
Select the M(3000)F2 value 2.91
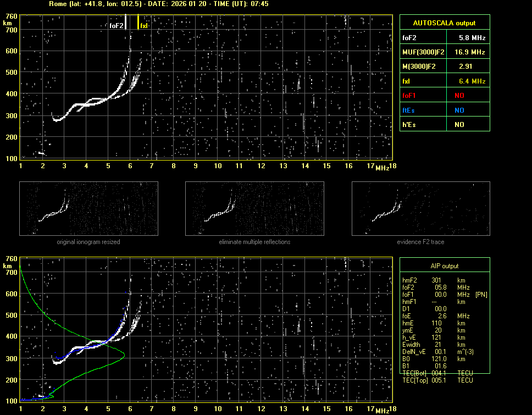point(466,66)
